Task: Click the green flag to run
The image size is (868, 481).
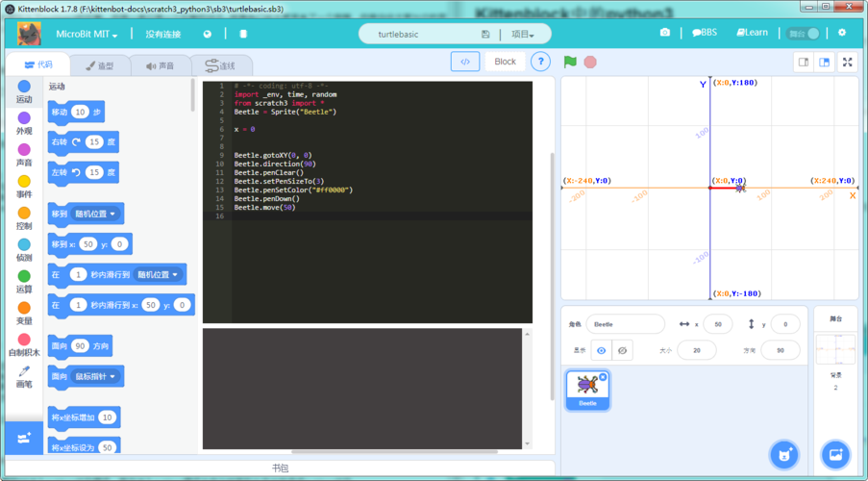Action: [570, 62]
